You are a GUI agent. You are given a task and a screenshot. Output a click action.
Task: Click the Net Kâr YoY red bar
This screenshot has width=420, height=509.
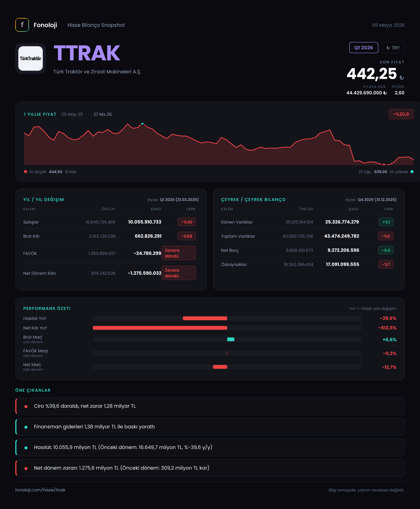[x=160, y=328]
